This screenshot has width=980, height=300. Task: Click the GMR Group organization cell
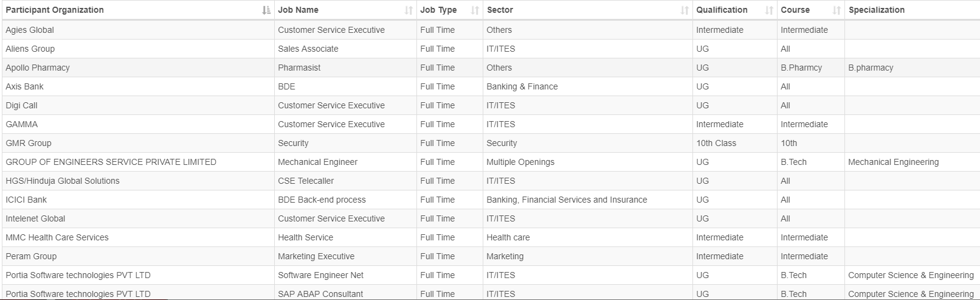[x=29, y=143]
